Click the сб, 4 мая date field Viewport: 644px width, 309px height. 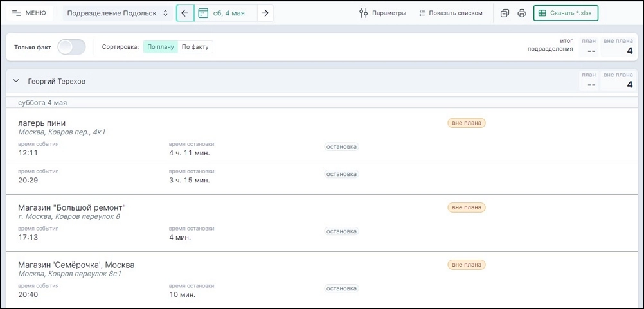click(229, 13)
